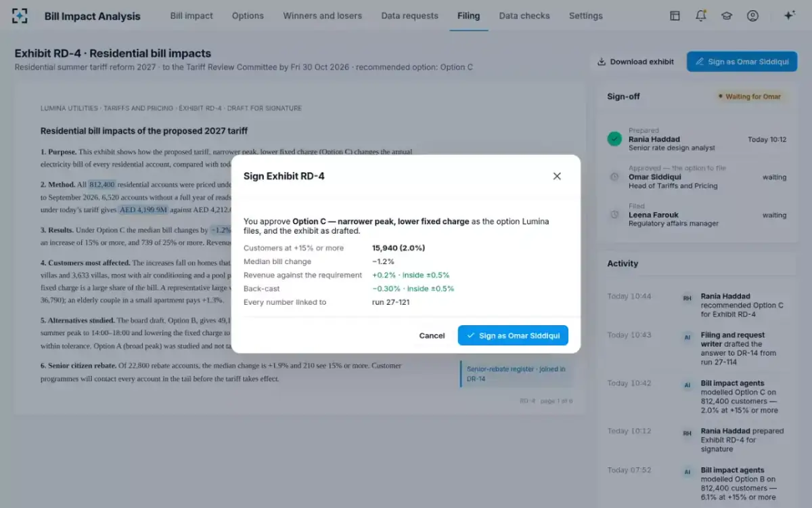Click the AI avatar on Filing and request writer
812x508 pixels.
click(x=687, y=337)
